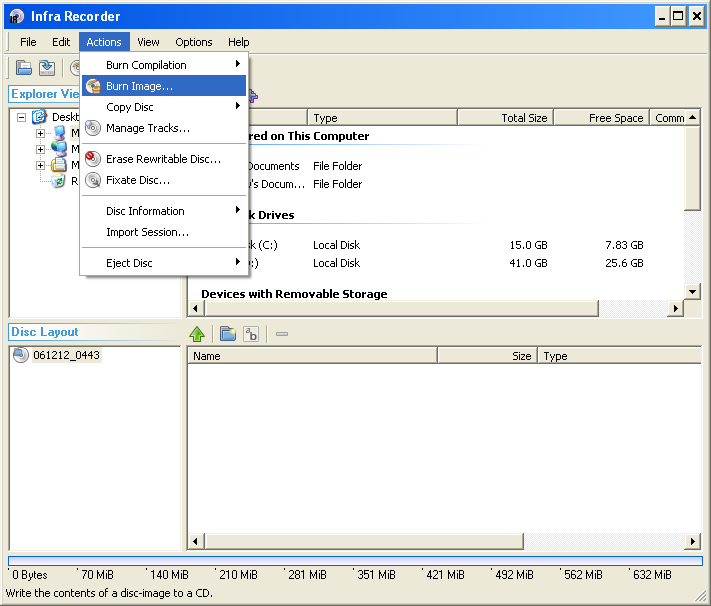The image size is (711, 606).
Task: Choose Erase Rewritable Disc... entry
Action: tap(164, 159)
